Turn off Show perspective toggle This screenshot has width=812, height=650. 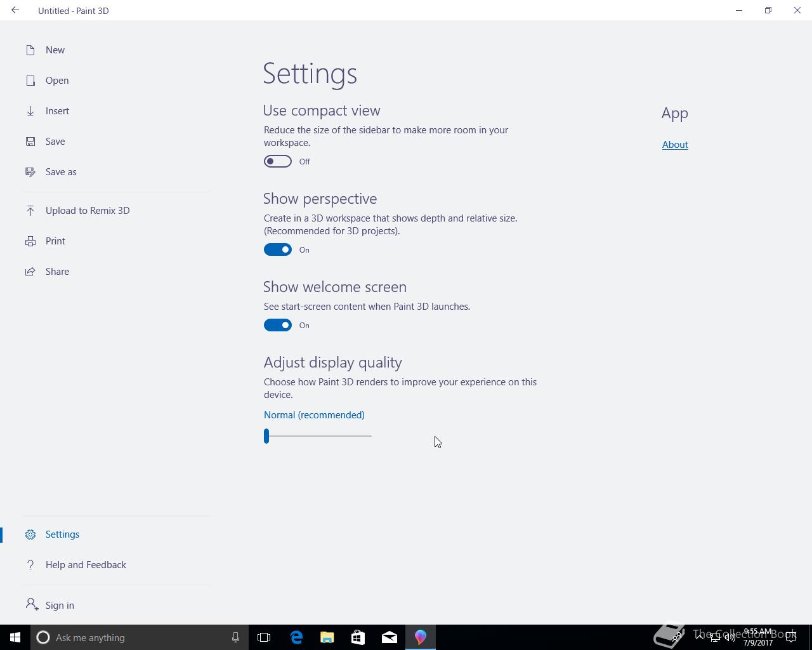click(x=278, y=249)
